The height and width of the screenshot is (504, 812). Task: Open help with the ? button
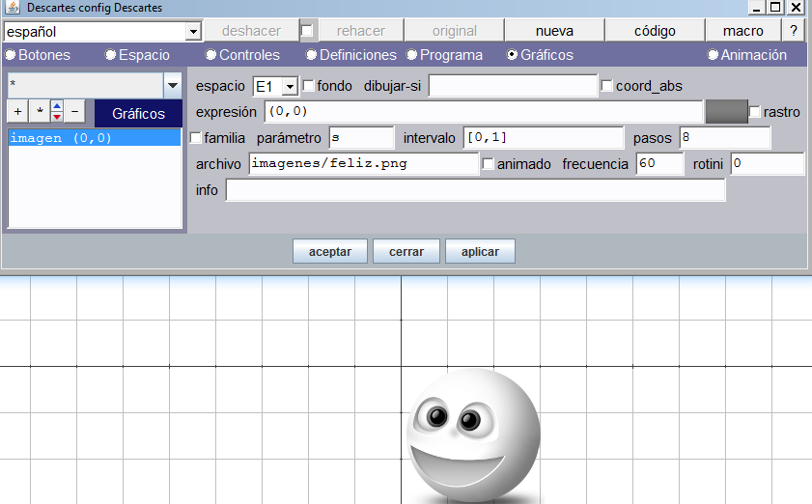coord(794,31)
